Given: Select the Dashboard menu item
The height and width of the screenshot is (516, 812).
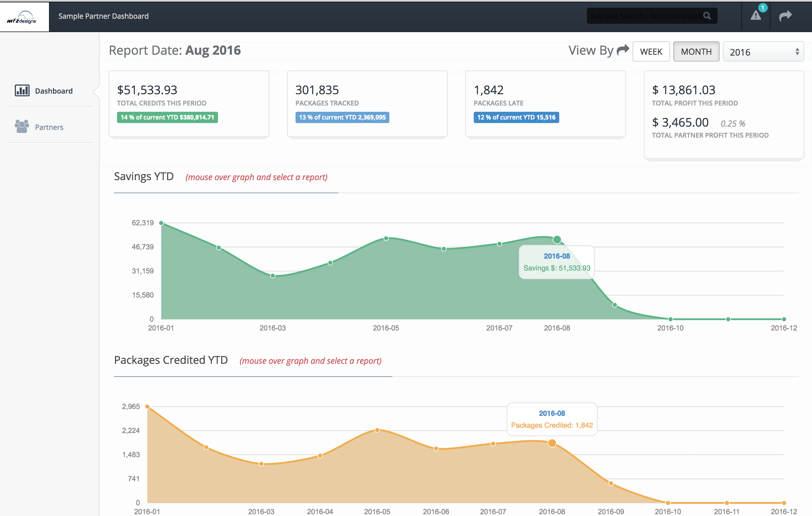Looking at the screenshot, I should coord(54,91).
